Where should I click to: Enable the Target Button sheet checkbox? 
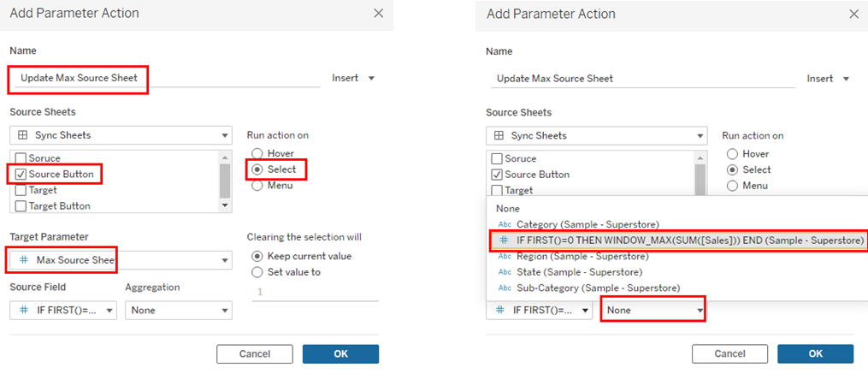(x=21, y=206)
